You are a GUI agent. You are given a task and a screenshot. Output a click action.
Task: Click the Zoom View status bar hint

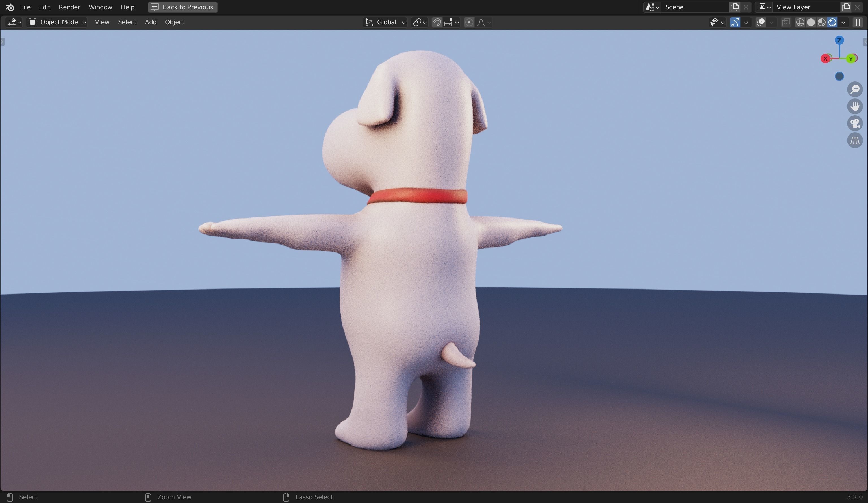(x=174, y=497)
